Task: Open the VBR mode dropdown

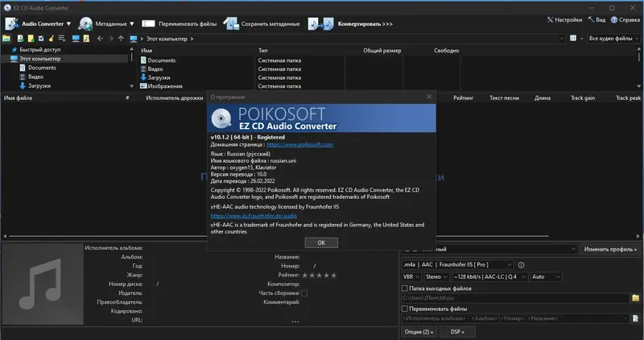Action: tap(411, 277)
